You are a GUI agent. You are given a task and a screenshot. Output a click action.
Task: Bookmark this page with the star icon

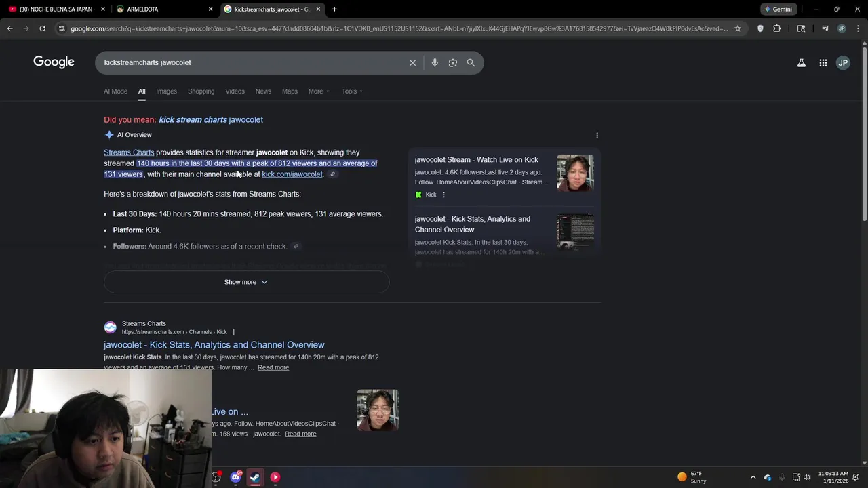click(738, 28)
